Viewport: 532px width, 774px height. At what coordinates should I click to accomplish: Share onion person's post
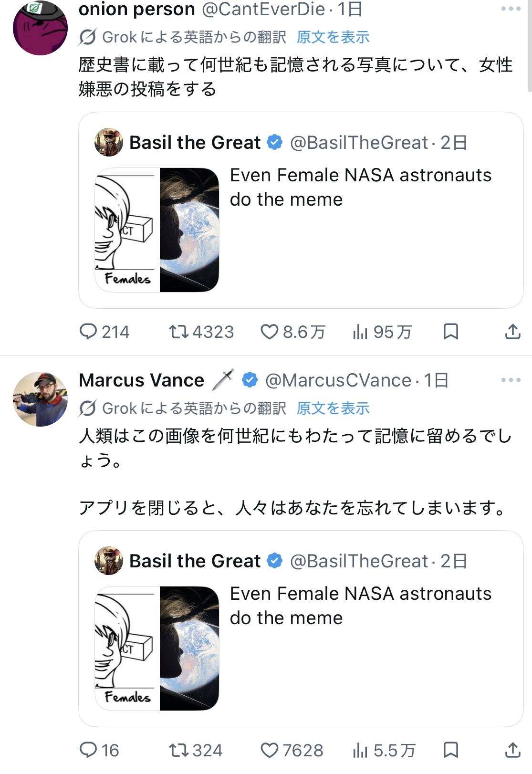point(512,332)
